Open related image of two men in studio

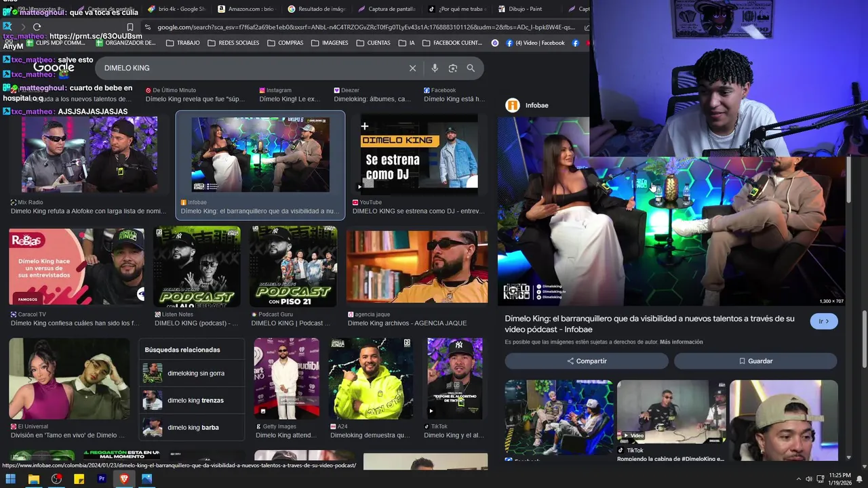tap(559, 417)
